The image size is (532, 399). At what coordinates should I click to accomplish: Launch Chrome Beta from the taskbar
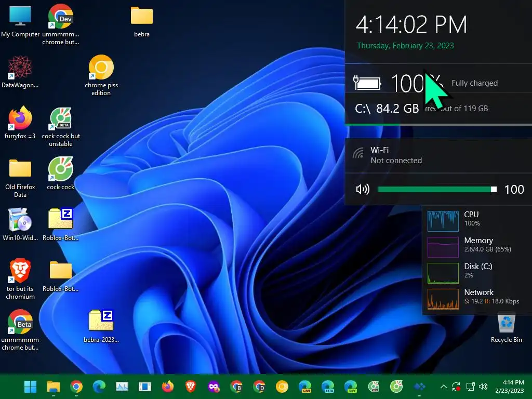pyautogui.click(x=236, y=387)
